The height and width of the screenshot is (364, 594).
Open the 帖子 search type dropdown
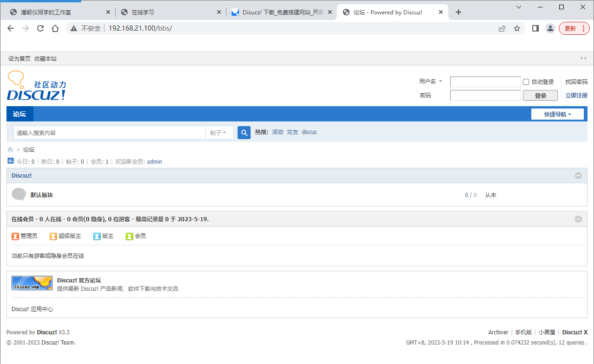(218, 133)
